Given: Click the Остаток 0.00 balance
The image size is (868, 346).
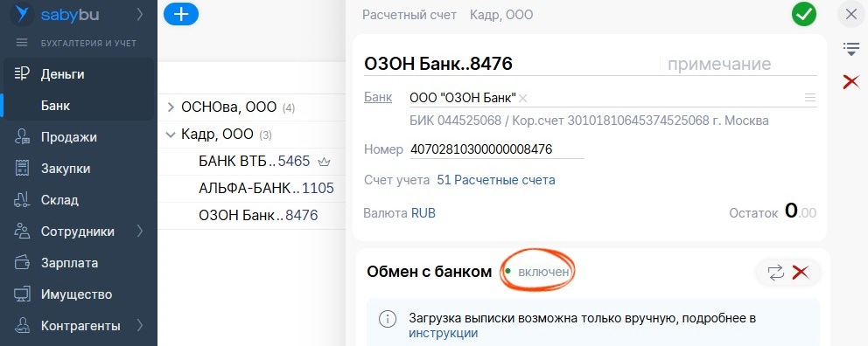Looking at the screenshot, I should (801, 211).
